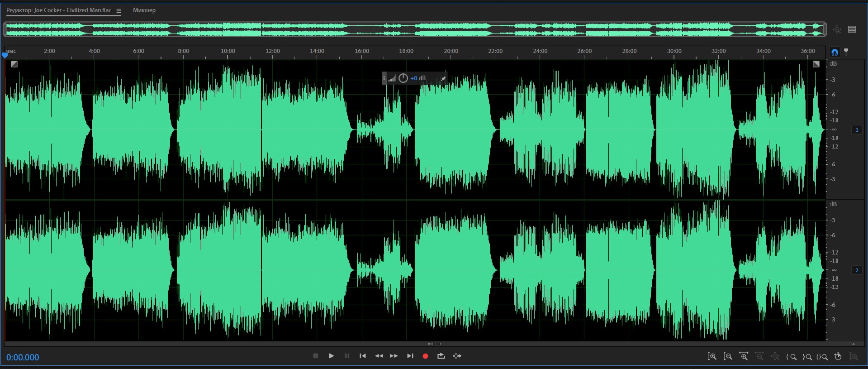Click the 24:00 mark on time ruler
Screen dimensions: 868x369
[x=540, y=51]
